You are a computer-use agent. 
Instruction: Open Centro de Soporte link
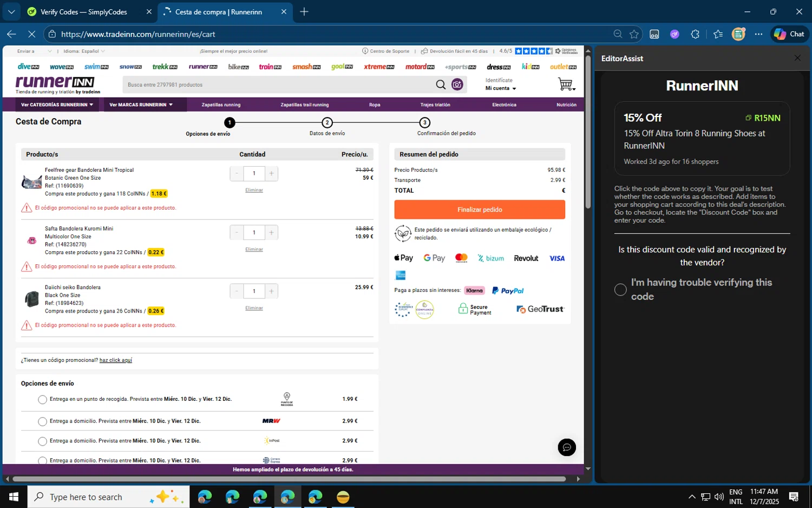[x=386, y=51]
